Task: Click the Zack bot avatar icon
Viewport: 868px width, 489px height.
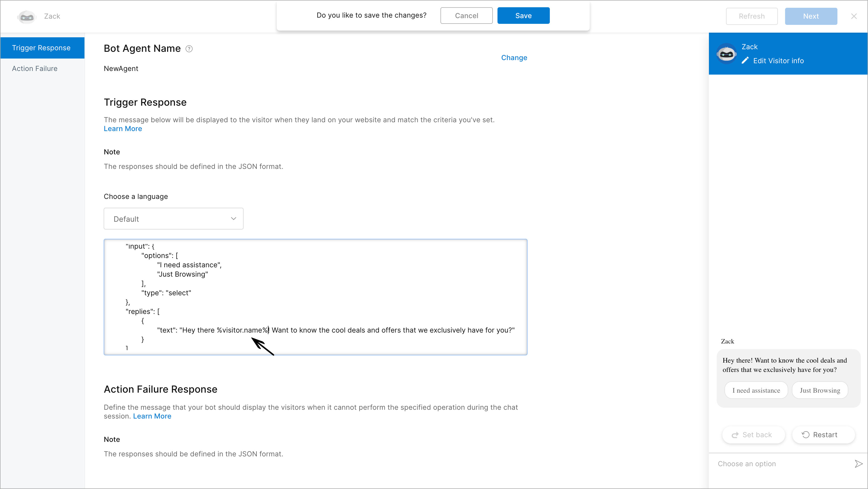Action: 27,16
